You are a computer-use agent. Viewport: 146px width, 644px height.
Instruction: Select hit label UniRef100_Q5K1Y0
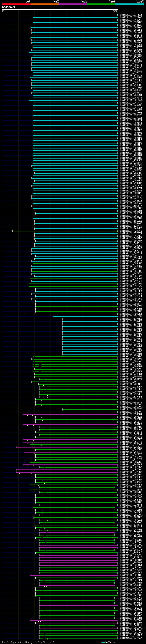pos(131,379)
